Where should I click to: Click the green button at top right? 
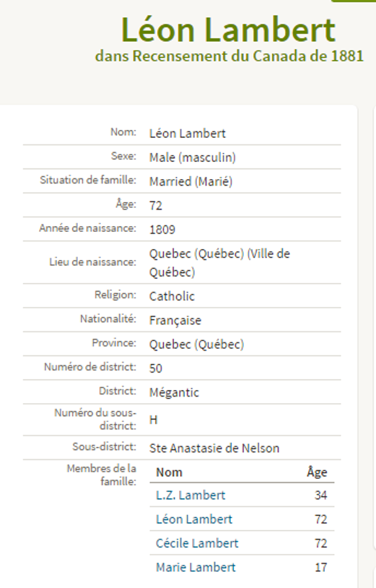[x=353, y=1]
